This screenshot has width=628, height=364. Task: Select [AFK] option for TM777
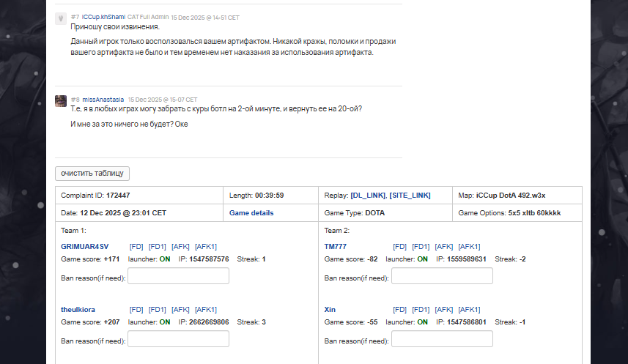pyautogui.click(x=443, y=247)
